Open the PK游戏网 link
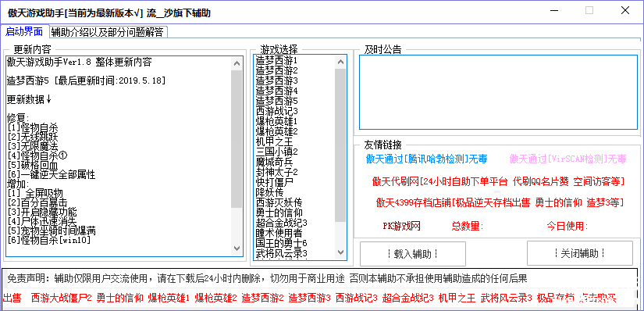The image size is (644, 311). (x=401, y=226)
